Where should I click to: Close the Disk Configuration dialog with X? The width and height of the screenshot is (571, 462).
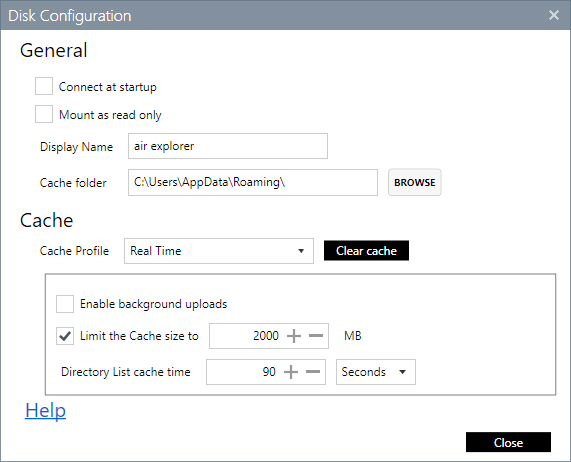point(554,15)
